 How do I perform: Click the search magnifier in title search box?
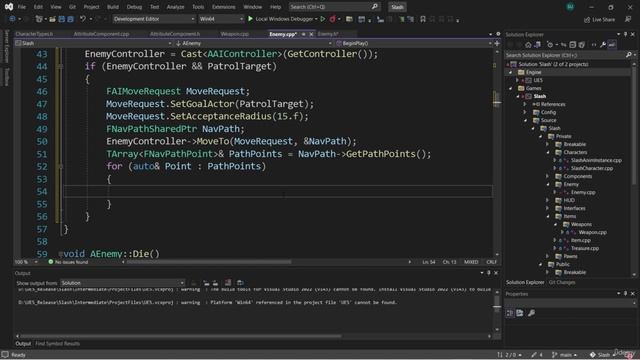375,7
